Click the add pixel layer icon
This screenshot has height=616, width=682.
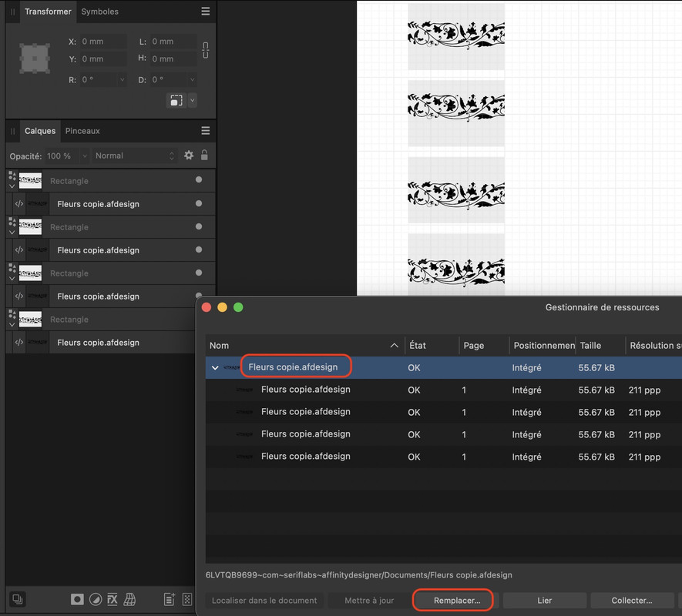pyautogui.click(x=187, y=600)
